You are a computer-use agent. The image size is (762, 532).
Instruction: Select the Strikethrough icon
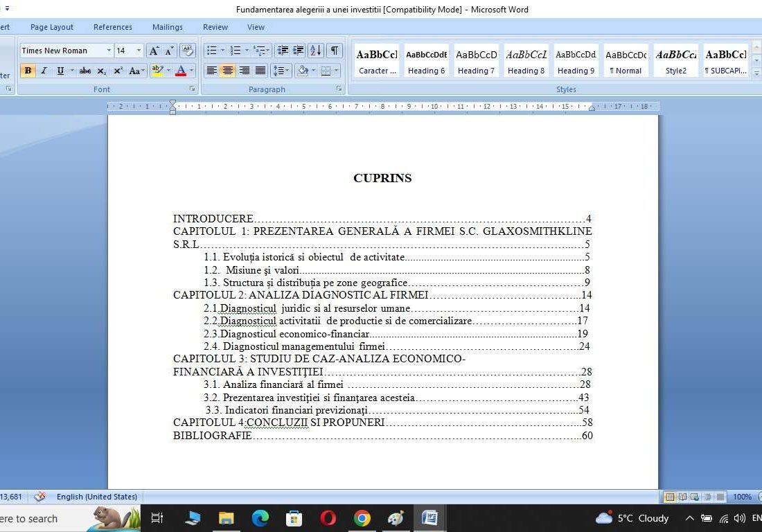coord(85,71)
